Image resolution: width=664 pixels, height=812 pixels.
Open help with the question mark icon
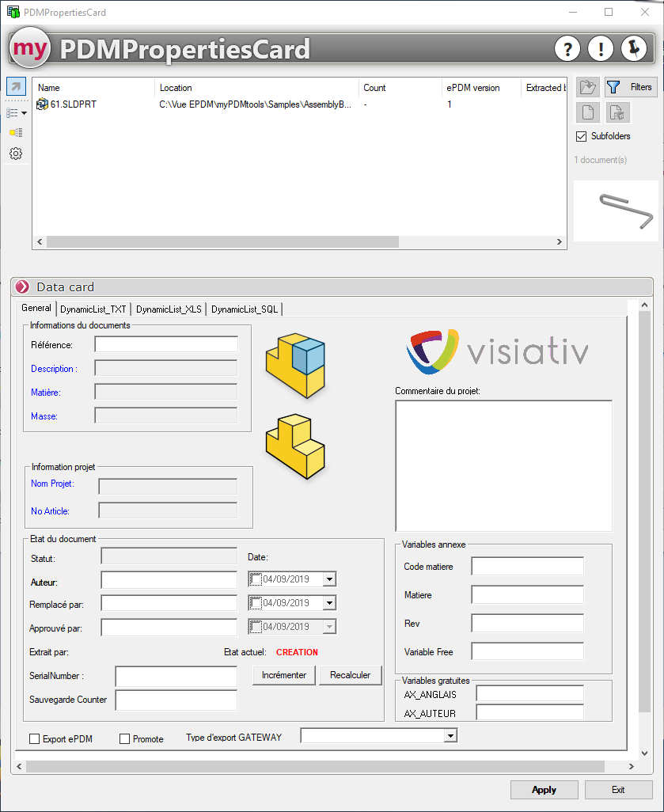[567, 49]
